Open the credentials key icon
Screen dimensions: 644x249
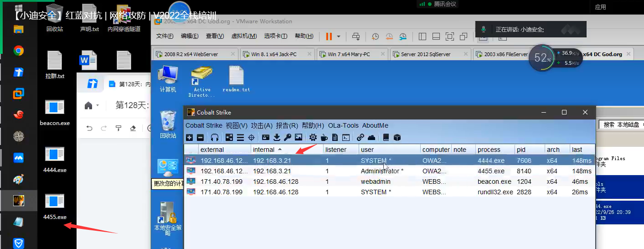(287, 137)
